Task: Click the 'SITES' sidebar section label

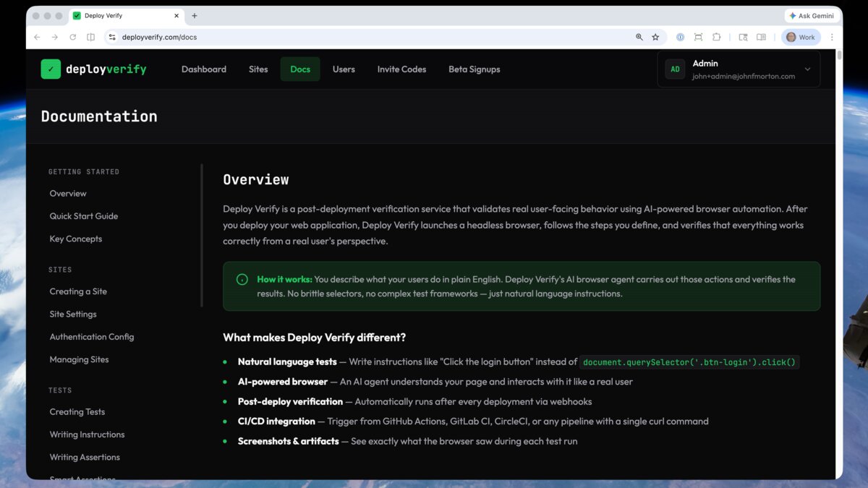Action: tap(60, 270)
